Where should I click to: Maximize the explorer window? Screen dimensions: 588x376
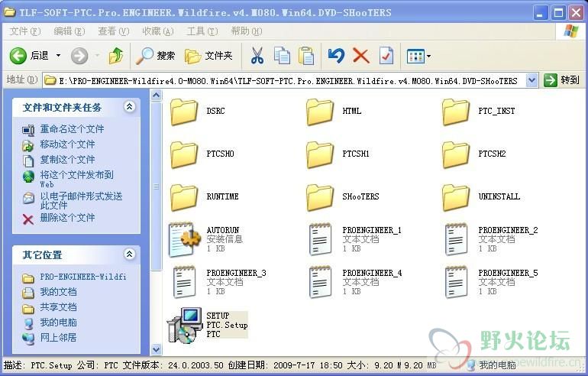coord(558,13)
